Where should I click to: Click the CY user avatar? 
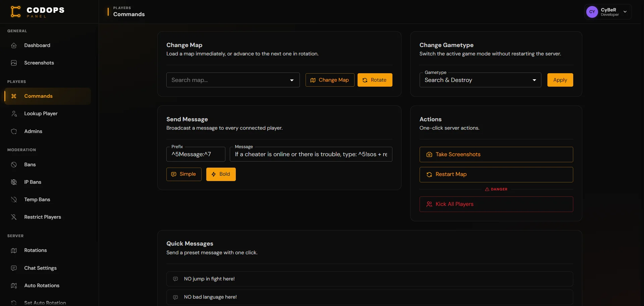point(592,12)
